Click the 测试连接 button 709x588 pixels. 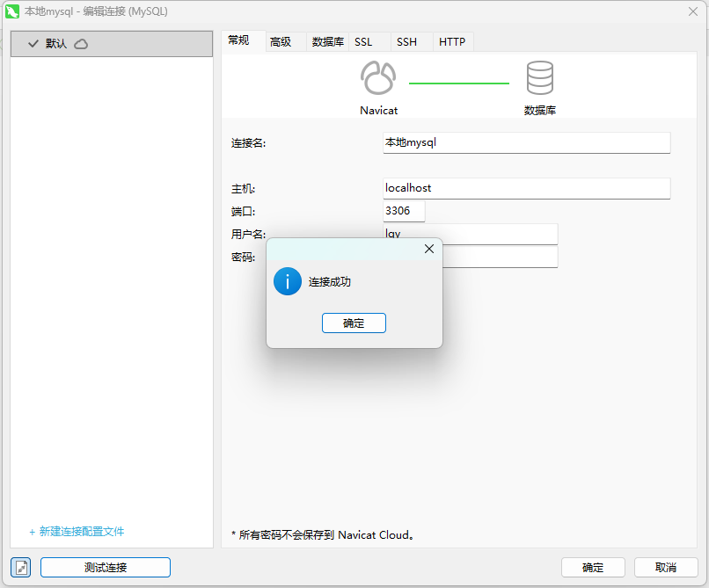(x=106, y=567)
